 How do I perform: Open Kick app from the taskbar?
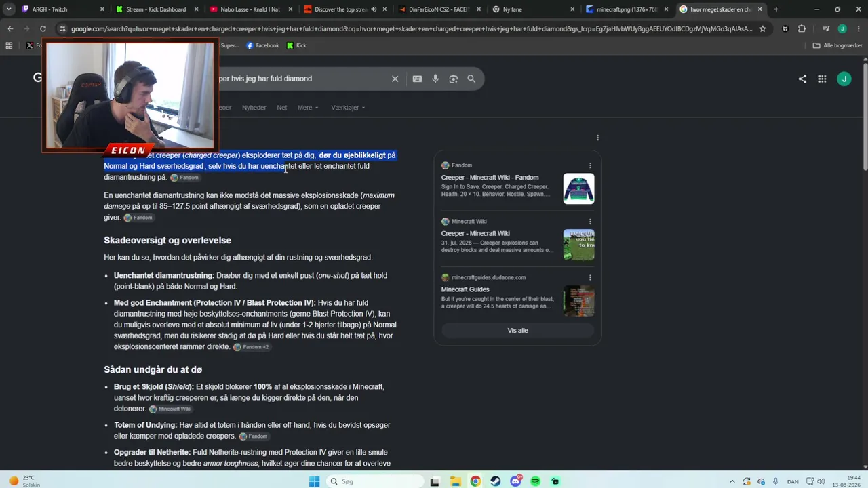tap(555, 481)
